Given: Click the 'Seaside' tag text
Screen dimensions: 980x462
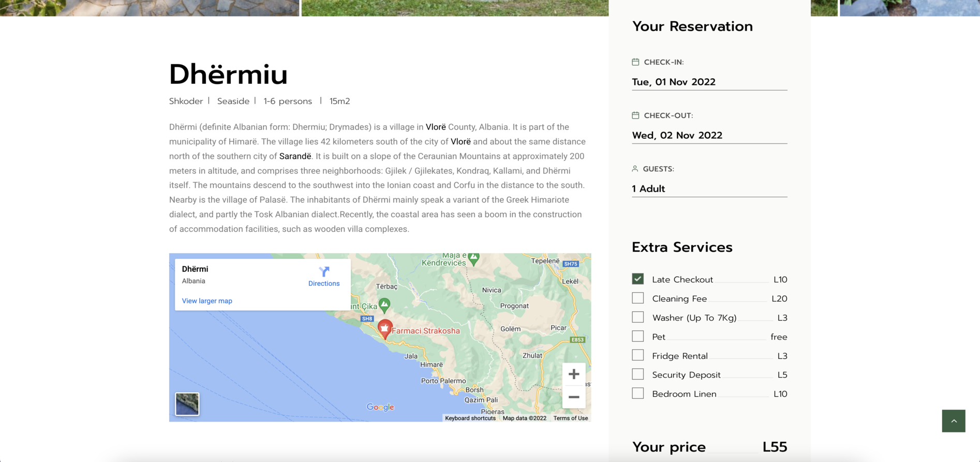Looking at the screenshot, I should click(233, 101).
